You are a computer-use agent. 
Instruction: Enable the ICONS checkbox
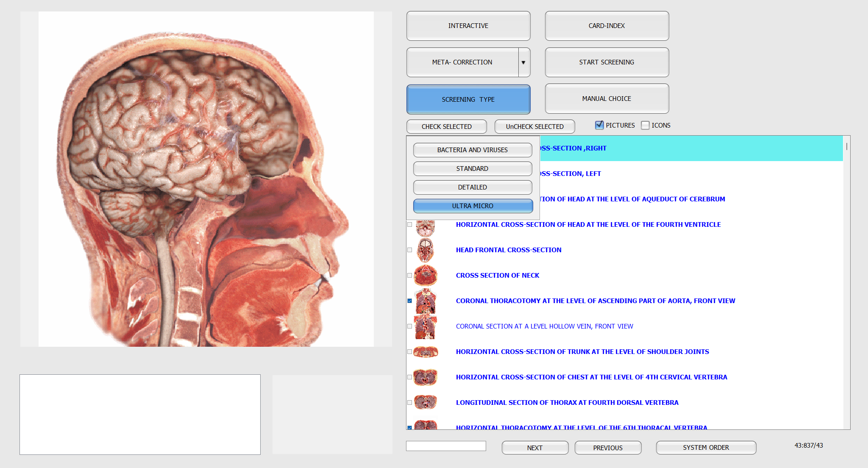[x=645, y=125]
